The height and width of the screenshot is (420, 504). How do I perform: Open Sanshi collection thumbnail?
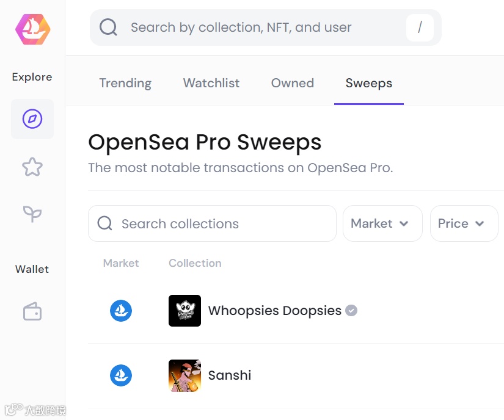click(x=185, y=375)
